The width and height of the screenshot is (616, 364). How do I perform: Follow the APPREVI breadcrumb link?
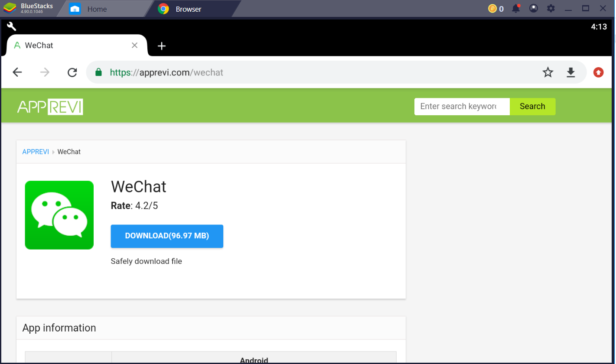(36, 152)
